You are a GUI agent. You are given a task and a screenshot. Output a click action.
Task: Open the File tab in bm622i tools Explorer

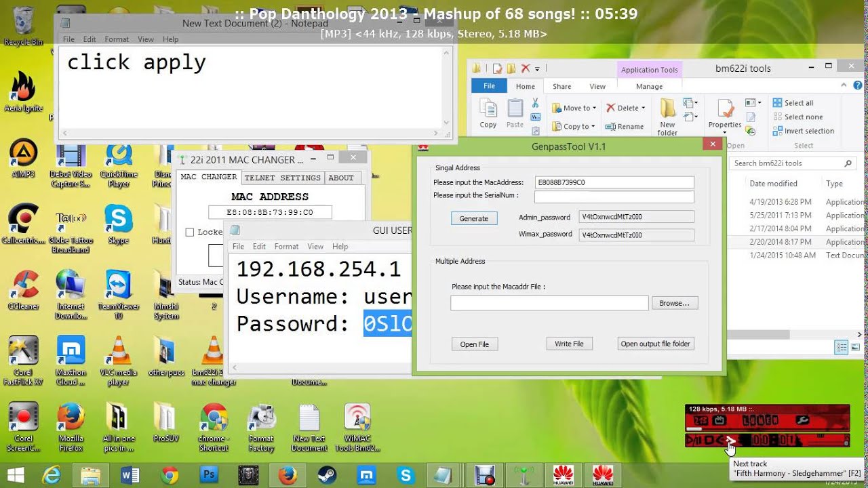coord(489,86)
